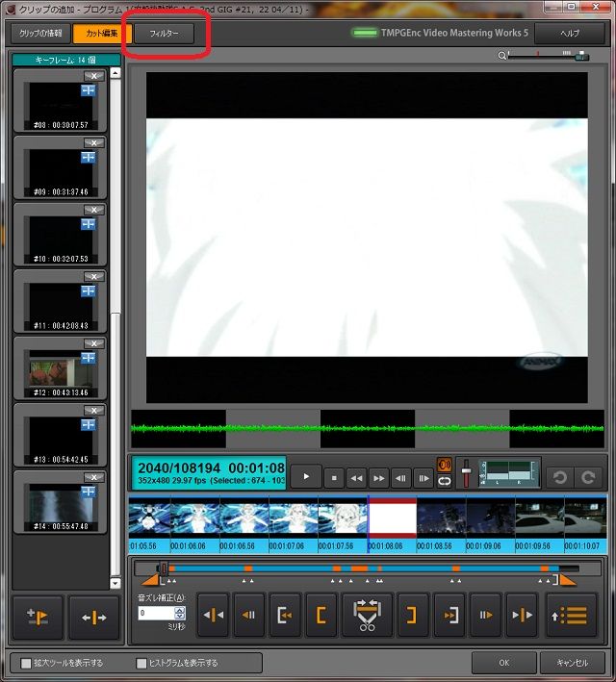Select filmstrip frame at 00:01:09.56

point(539,523)
